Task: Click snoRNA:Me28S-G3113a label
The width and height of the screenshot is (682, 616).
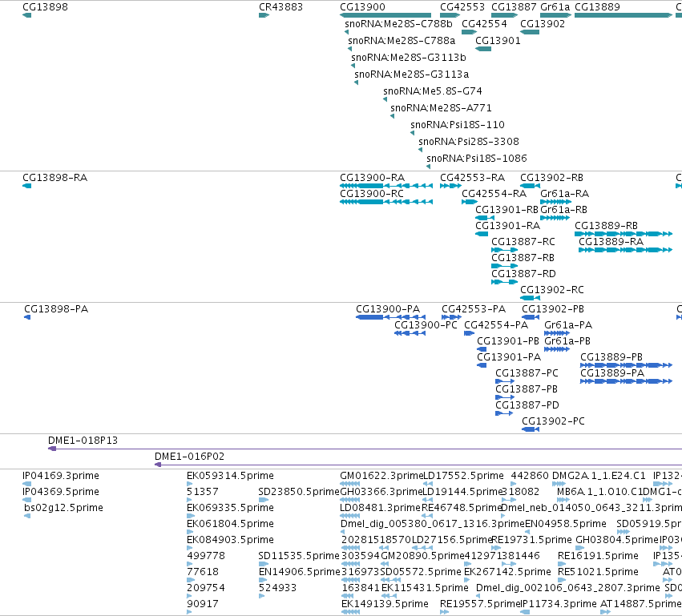Action: (411, 74)
